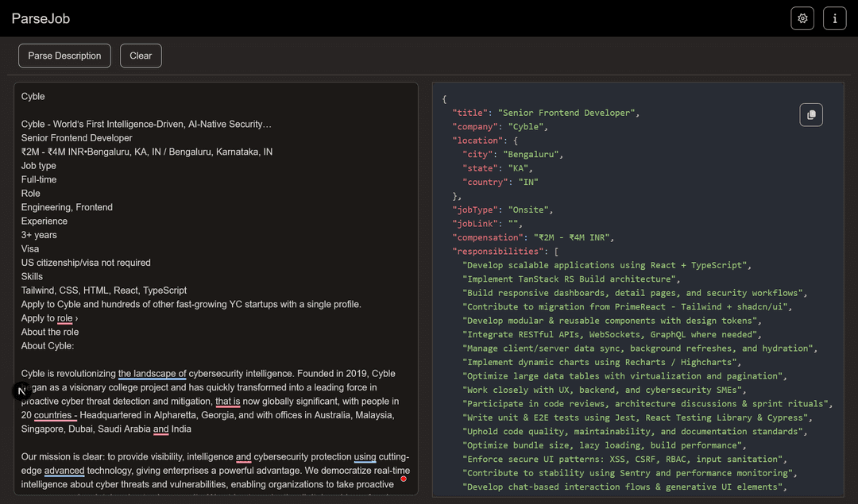Click the "₹2M - ₹4M INR•Bengaluru" line

147,152
